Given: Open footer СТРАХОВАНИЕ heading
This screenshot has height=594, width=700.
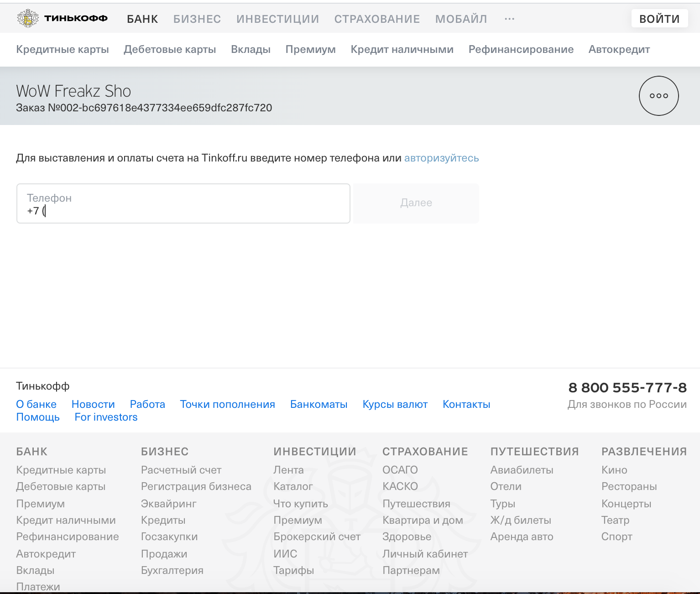Looking at the screenshot, I should pyautogui.click(x=425, y=452).
